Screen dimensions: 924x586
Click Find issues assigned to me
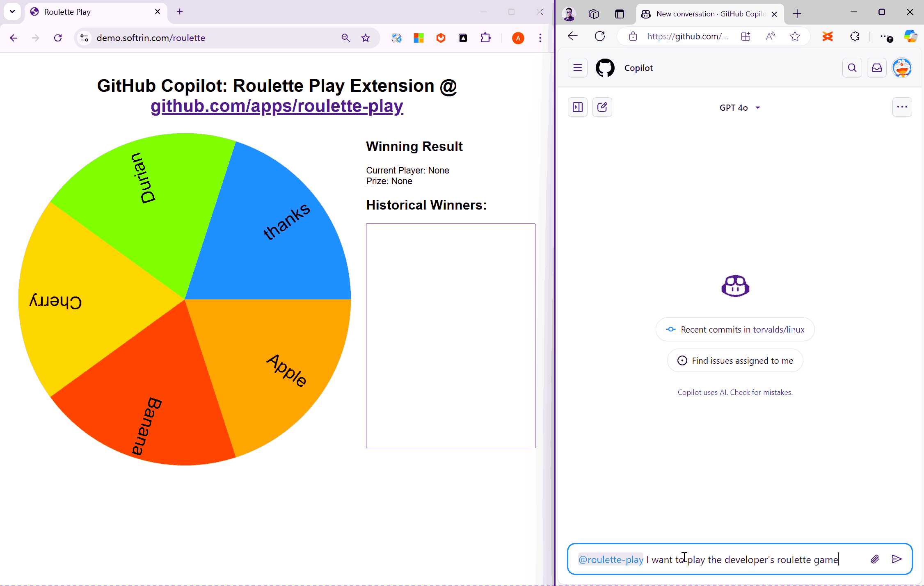click(x=735, y=360)
